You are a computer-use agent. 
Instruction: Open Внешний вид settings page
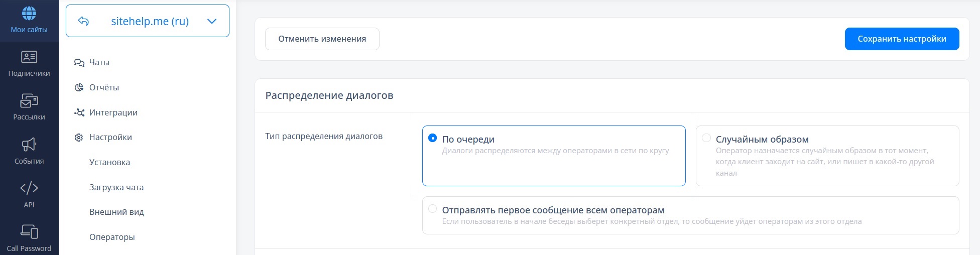[116, 212]
